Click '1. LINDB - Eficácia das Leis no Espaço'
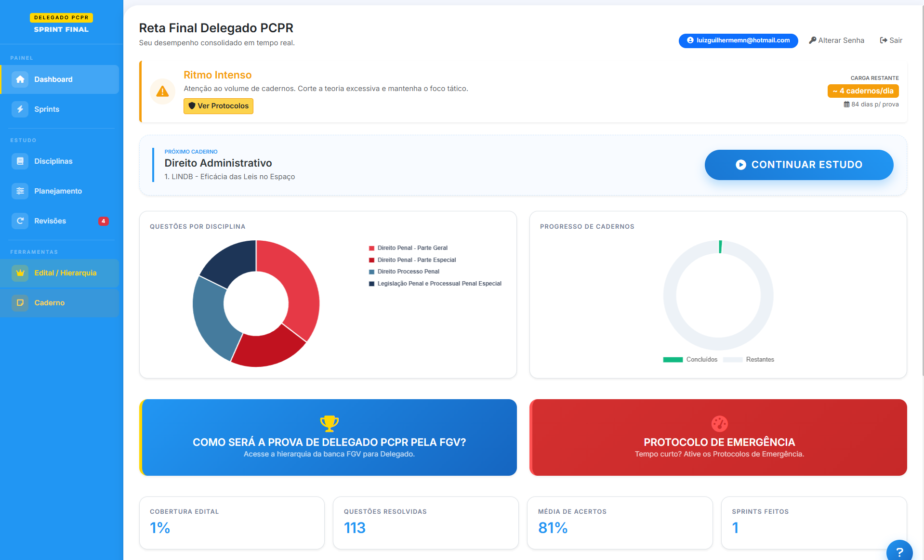Screen dimensions: 924x560 click(230, 177)
